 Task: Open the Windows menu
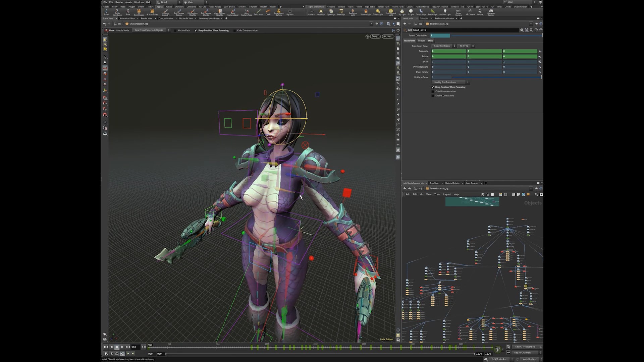139,2
